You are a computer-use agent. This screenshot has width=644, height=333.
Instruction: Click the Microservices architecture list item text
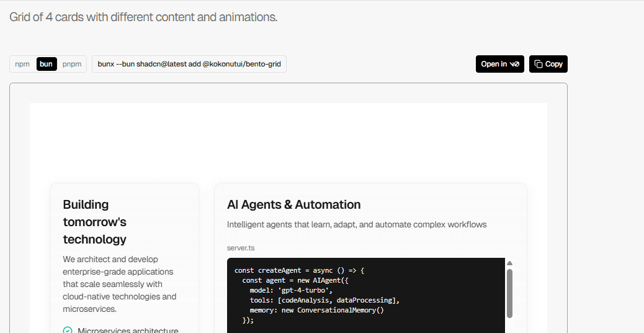coord(128,331)
